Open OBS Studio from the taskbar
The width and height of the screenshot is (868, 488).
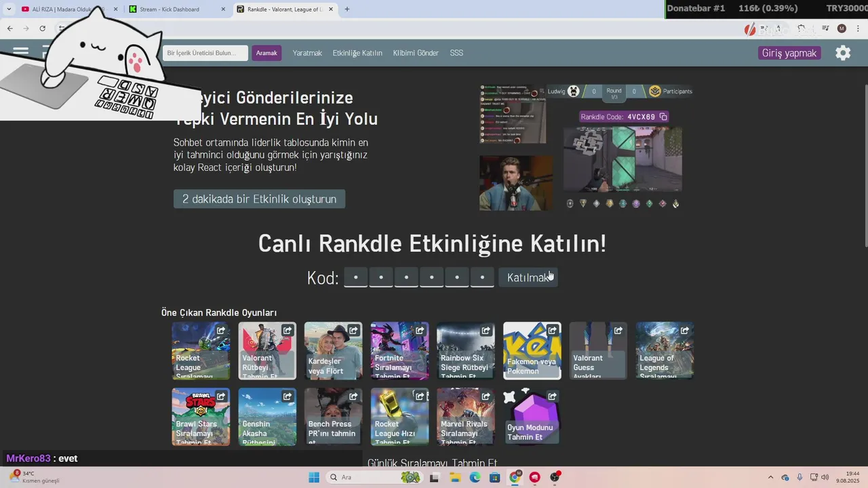tap(555, 477)
